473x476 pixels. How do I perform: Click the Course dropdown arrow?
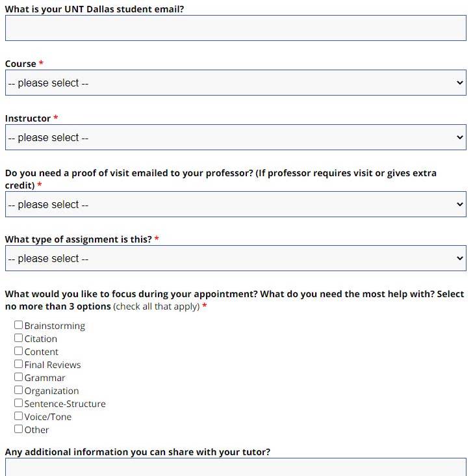[x=460, y=83]
